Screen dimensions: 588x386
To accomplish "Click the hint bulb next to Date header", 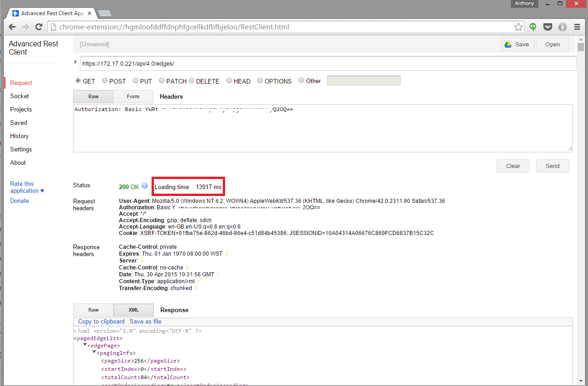I will click(218, 274).
